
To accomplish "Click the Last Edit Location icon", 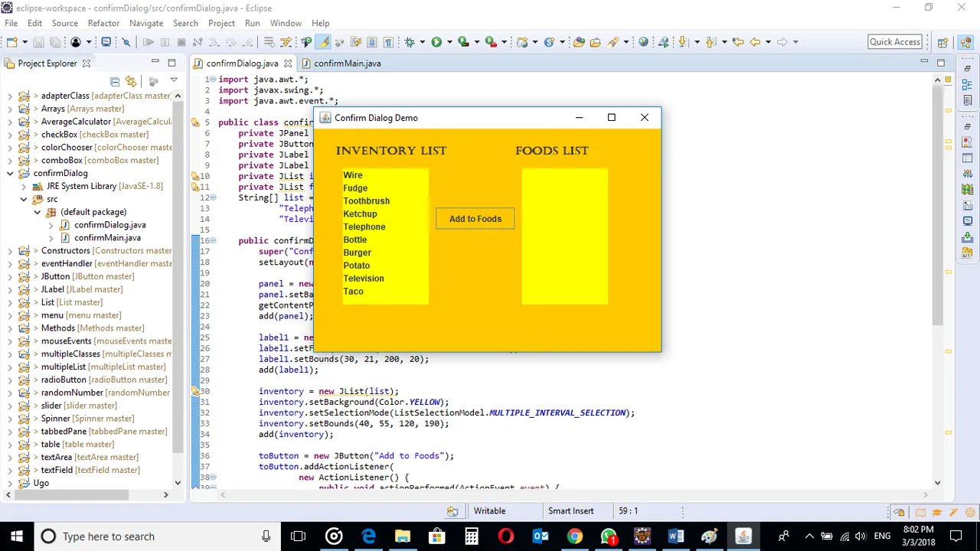I will tap(738, 42).
